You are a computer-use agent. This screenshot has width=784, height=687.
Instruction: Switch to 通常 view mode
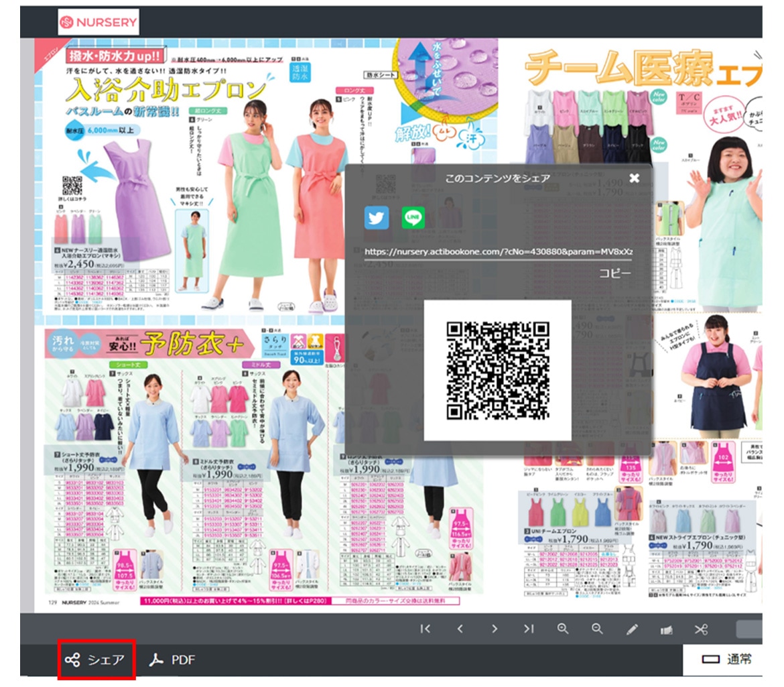(726, 660)
